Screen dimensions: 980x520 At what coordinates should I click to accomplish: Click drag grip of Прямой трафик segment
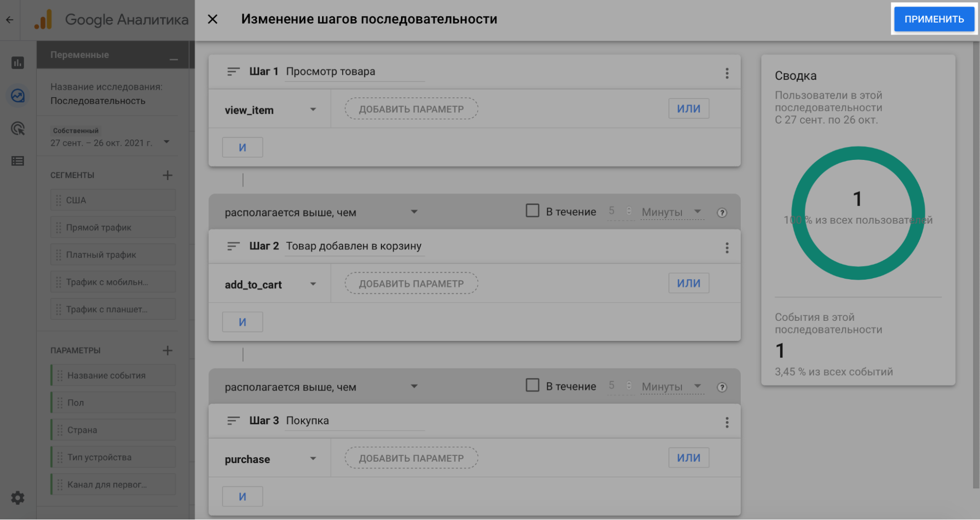58,228
